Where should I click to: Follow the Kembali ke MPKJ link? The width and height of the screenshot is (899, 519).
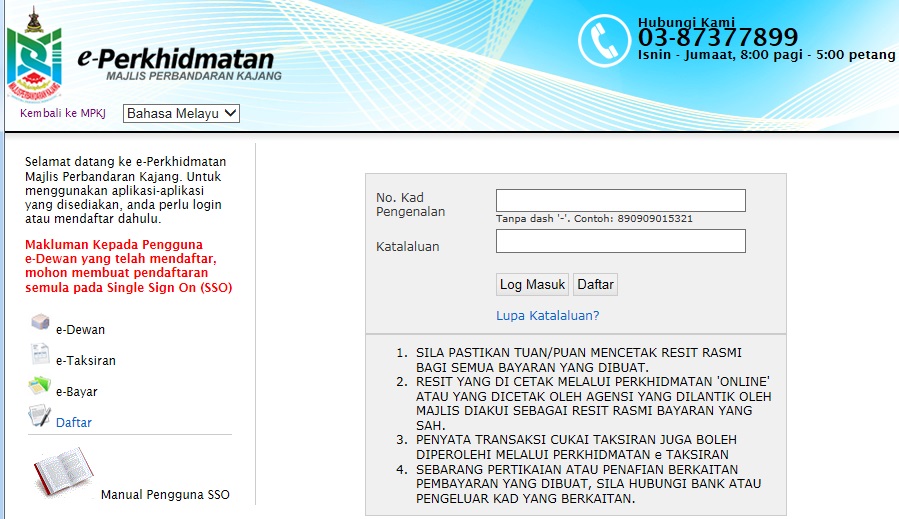click(63, 113)
